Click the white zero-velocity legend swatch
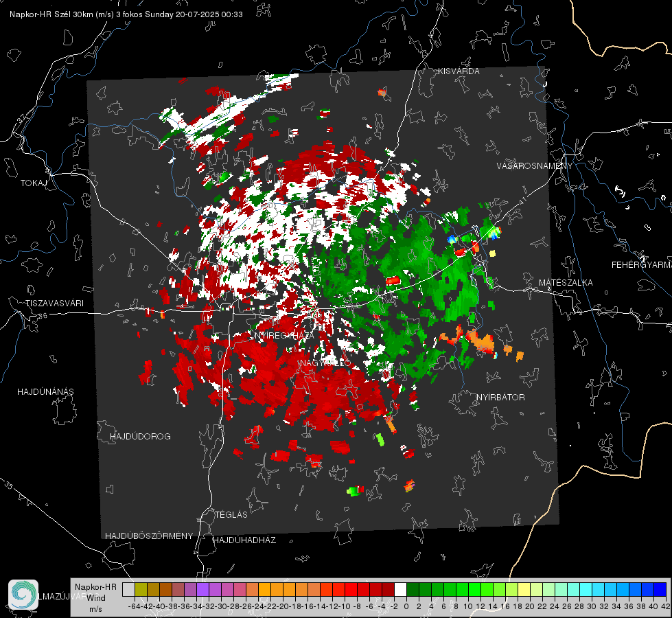 (x=400, y=589)
